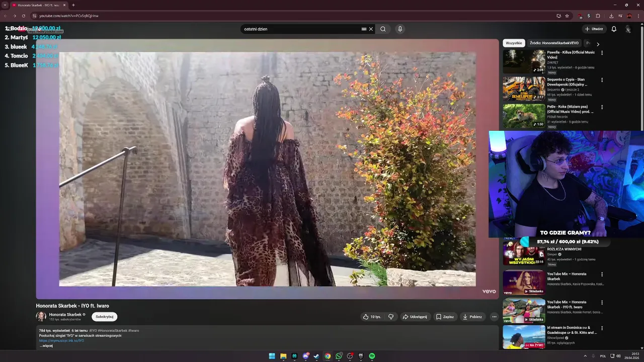This screenshot has height=362, width=644.
Task: Go back to the previous page
Action: [x=6, y=16]
